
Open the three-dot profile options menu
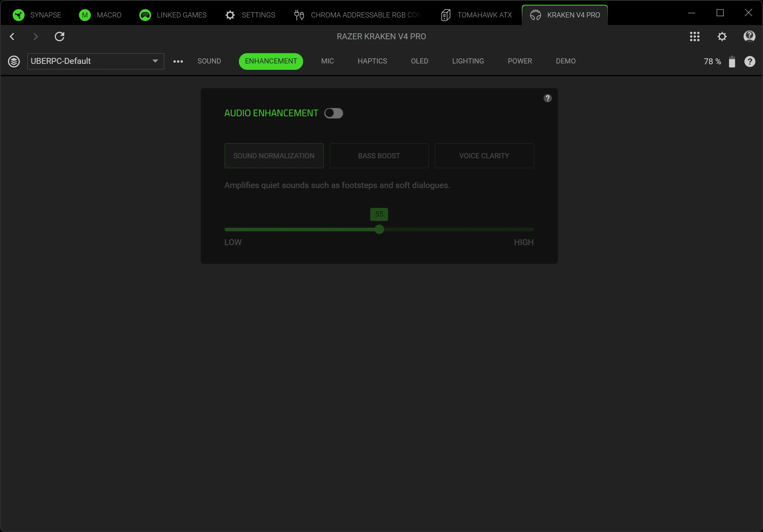pos(178,61)
